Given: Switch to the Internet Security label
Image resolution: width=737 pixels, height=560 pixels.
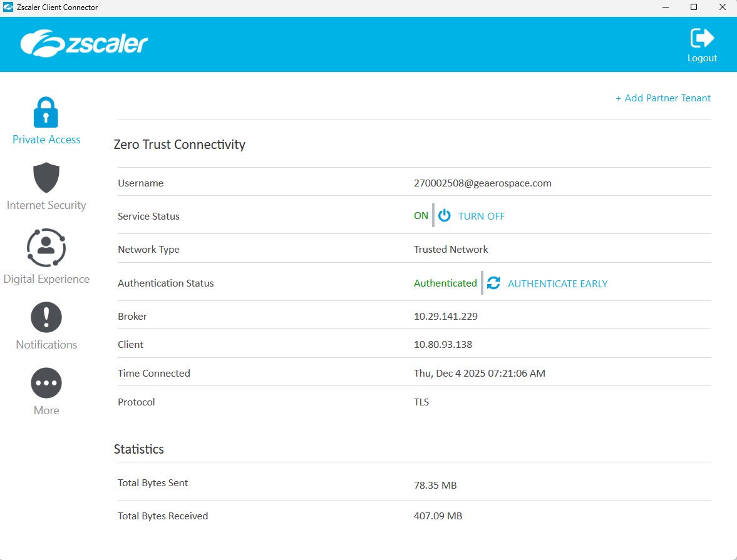Looking at the screenshot, I should pyautogui.click(x=46, y=205).
